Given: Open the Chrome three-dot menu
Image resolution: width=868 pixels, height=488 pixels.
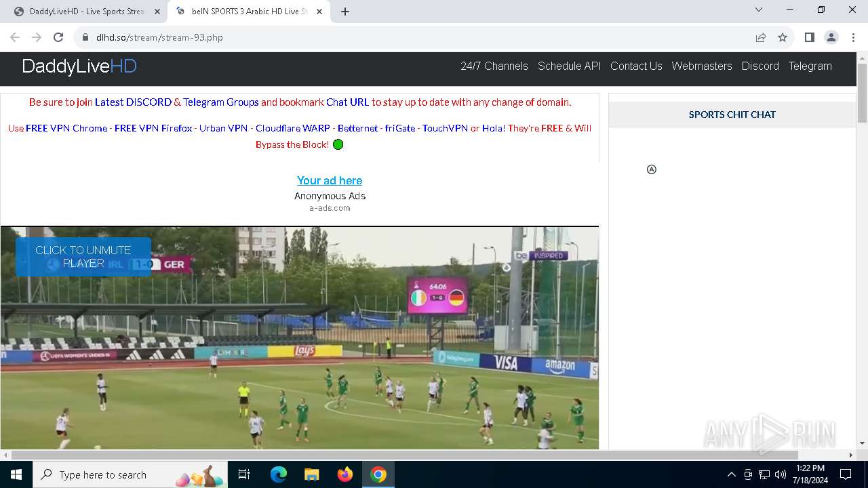Looking at the screenshot, I should [853, 37].
